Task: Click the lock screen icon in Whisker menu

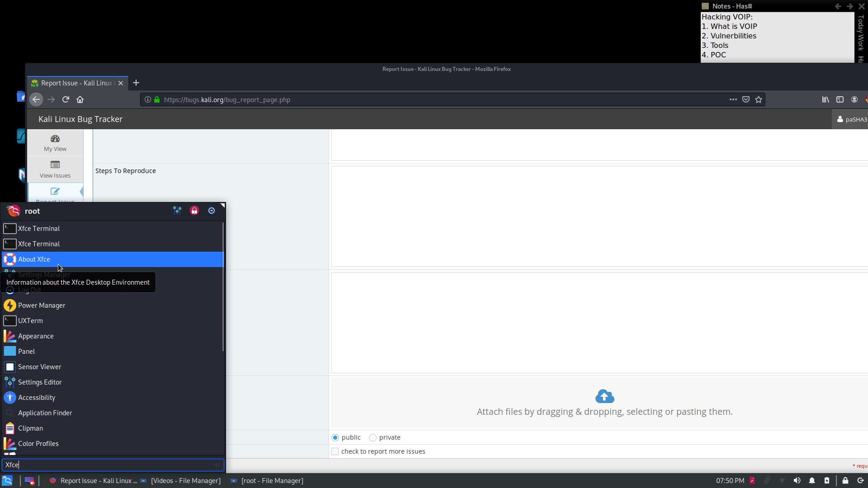Action: (194, 211)
